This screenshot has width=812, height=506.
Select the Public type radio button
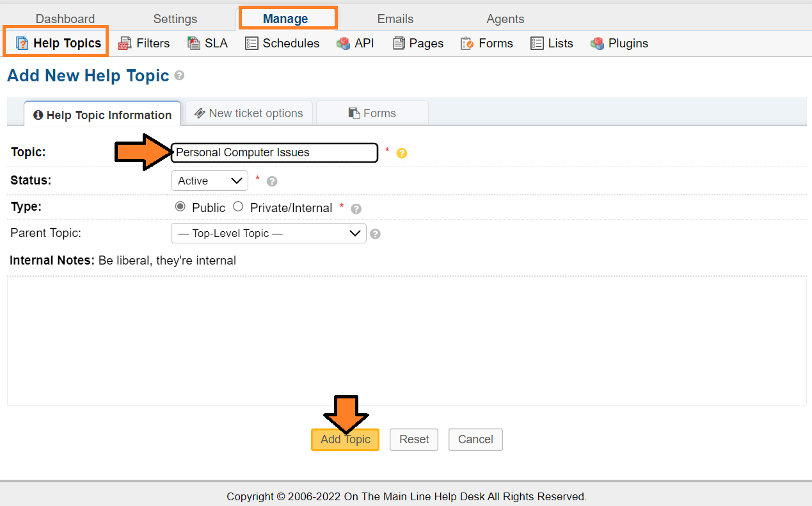180,207
